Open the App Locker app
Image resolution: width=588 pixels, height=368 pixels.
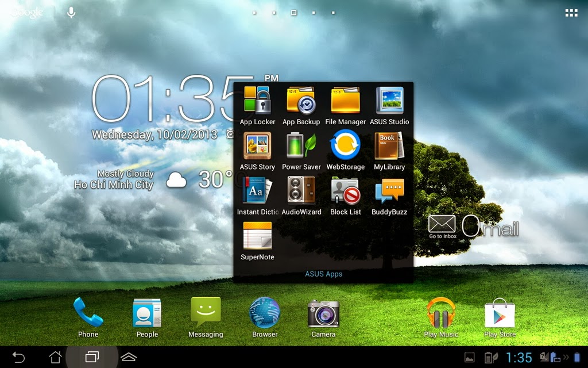257,101
